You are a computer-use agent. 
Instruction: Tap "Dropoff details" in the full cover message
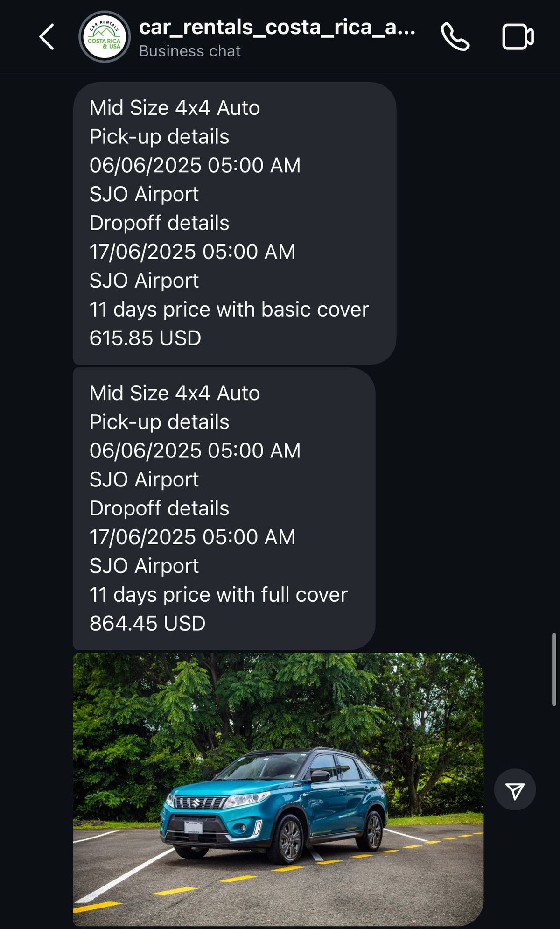[x=159, y=508]
